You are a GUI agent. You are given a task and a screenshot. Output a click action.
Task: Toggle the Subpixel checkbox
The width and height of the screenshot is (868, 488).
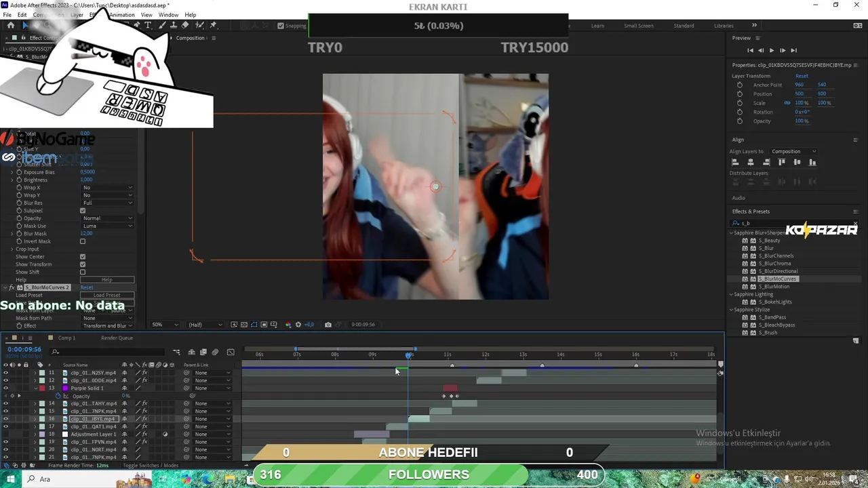tap(83, 211)
